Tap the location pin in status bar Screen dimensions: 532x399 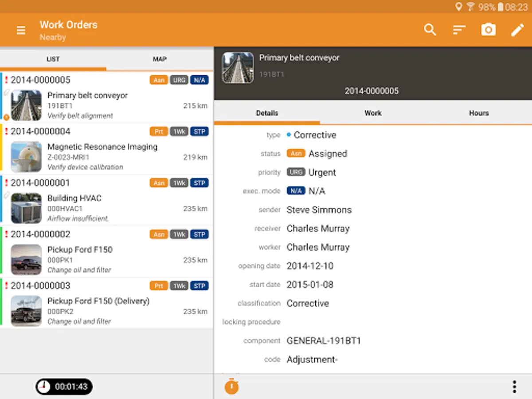point(458,7)
